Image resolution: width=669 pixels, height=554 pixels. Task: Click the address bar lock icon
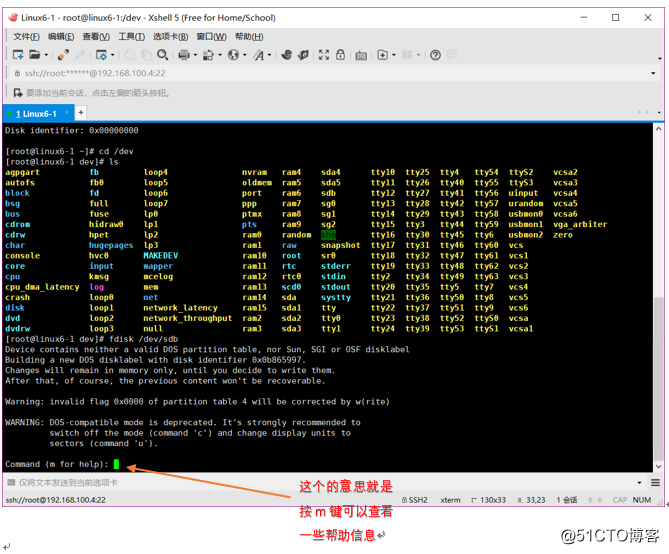(x=17, y=73)
